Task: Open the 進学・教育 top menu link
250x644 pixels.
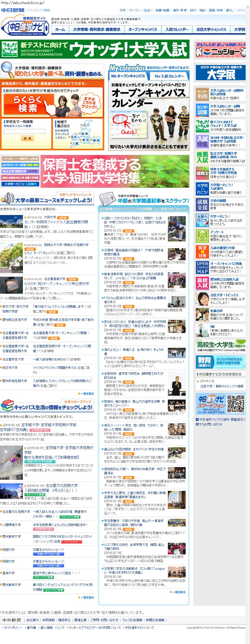Action: click(180, 10)
